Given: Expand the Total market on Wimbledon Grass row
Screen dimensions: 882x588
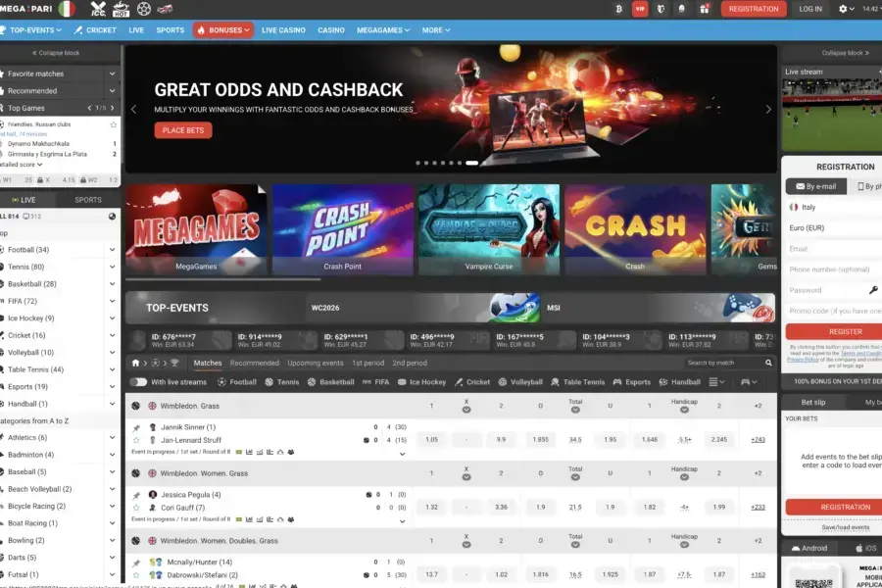Looking at the screenshot, I should tap(575, 410).
